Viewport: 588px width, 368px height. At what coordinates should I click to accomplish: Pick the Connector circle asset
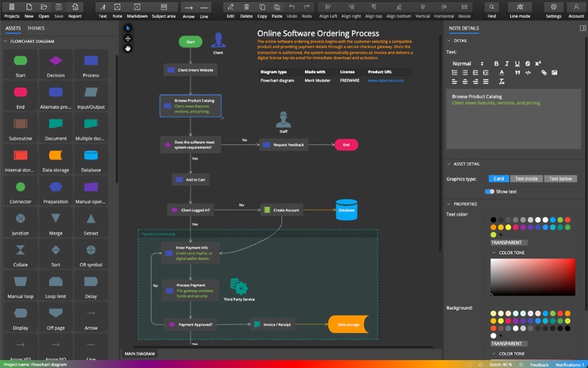point(21,187)
